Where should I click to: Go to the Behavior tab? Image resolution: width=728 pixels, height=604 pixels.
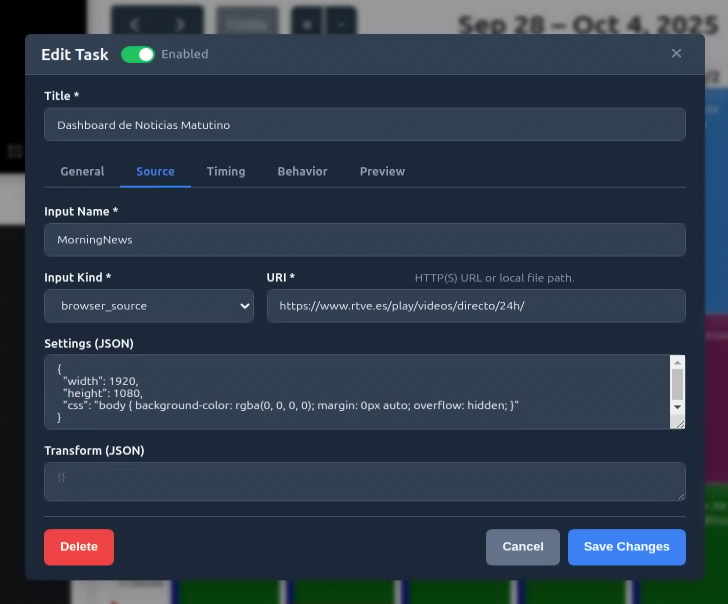pos(302,171)
